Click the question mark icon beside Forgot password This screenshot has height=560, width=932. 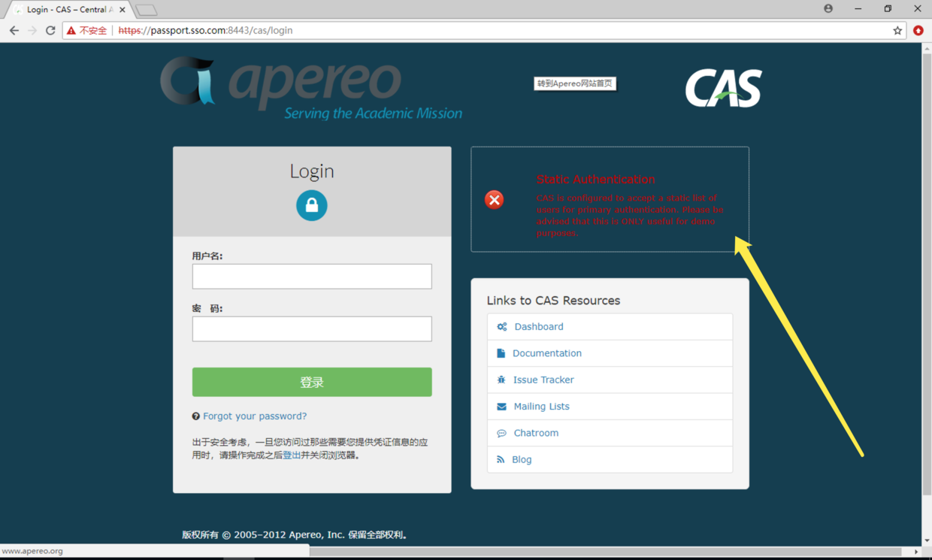tap(196, 416)
